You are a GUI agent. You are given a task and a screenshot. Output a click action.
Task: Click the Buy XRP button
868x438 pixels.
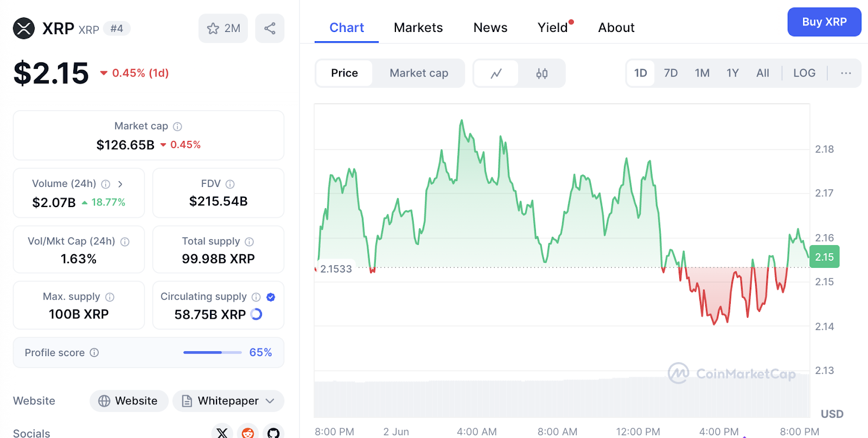824,22
